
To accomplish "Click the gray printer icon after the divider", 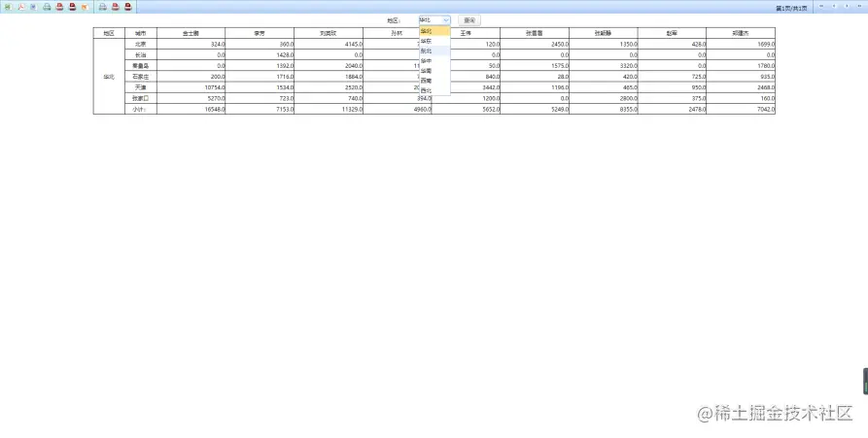I will [x=102, y=7].
